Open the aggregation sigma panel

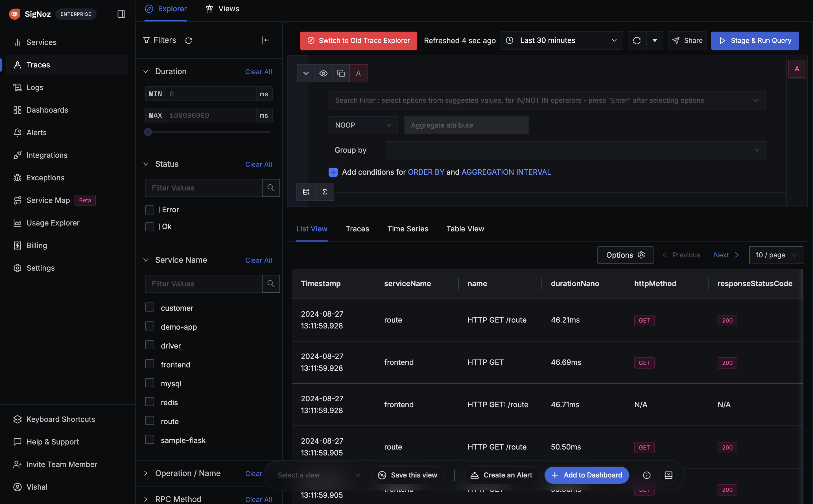[324, 192]
